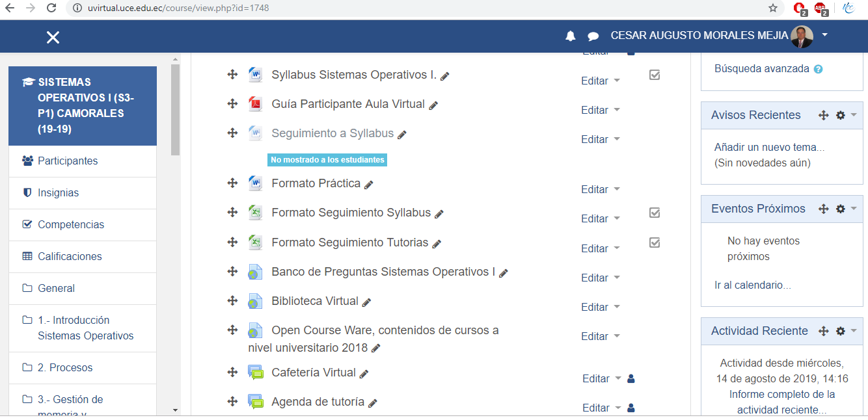The width and height of the screenshot is (868, 420).
Task: Open the Word file Syllabus Sistemas Operativos I
Action: tap(352, 74)
